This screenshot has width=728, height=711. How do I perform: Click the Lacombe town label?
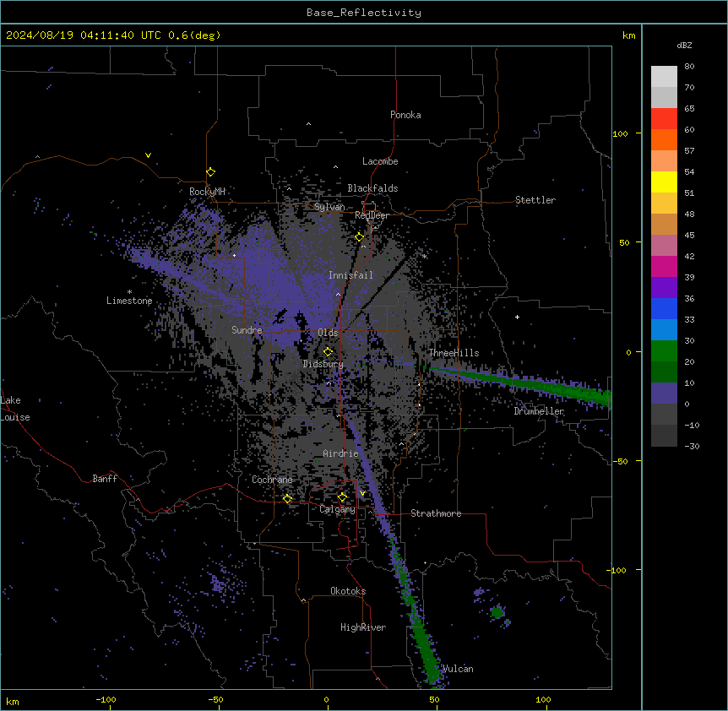click(x=380, y=161)
